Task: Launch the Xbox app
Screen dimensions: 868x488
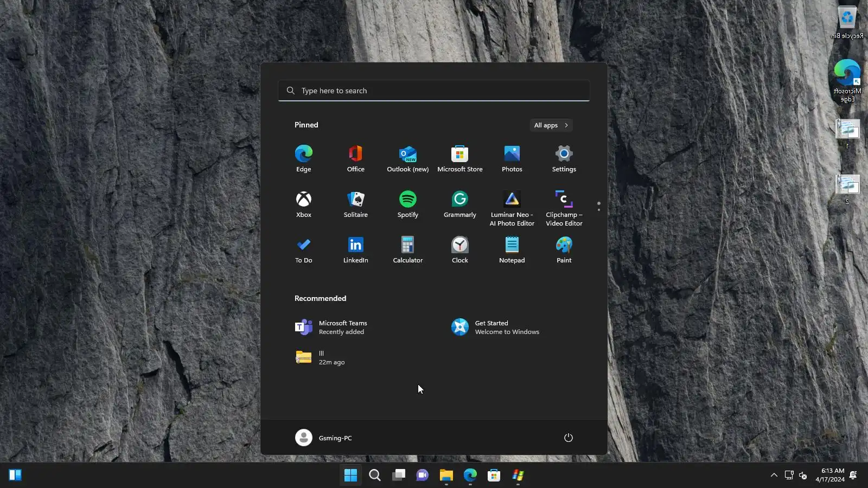Action: pyautogui.click(x=304, y=204)
